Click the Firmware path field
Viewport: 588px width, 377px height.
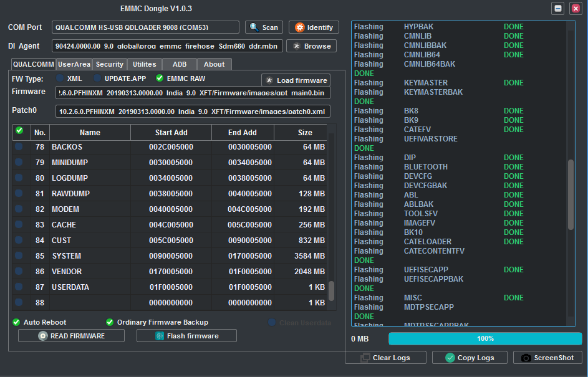pos(193,93)
